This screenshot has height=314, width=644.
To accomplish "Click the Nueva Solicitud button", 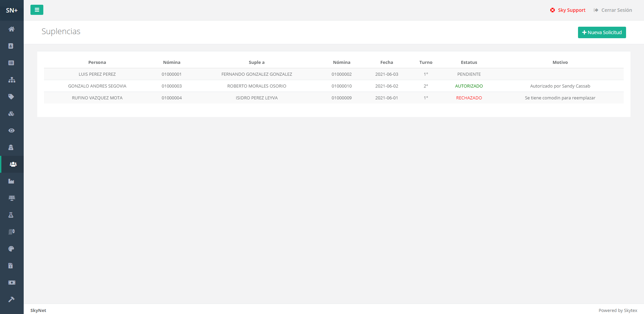I will [x=602, y=32].
